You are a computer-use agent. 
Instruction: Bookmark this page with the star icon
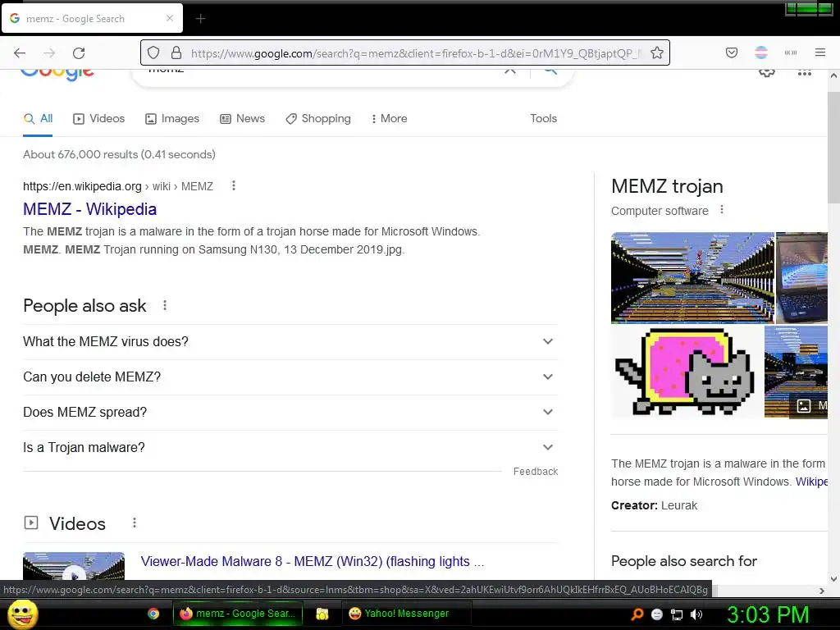point(657,52)
